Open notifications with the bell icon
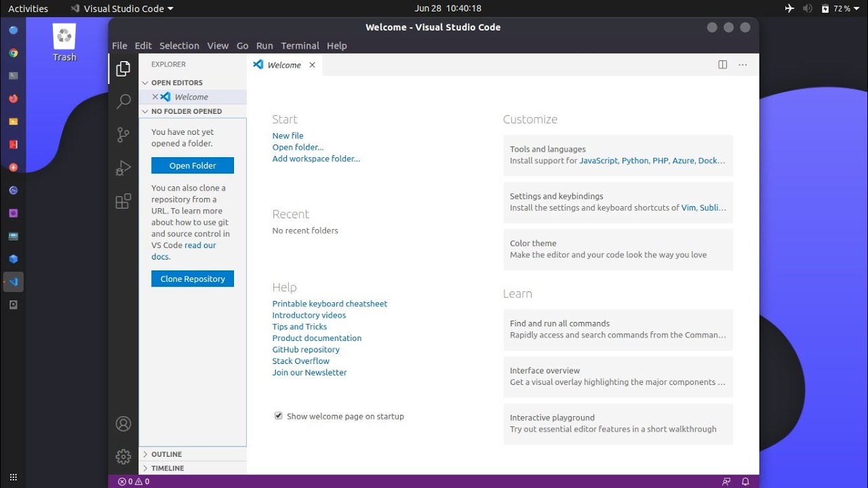The height and width of the screenshot is (488, 868). click(745, 482)
